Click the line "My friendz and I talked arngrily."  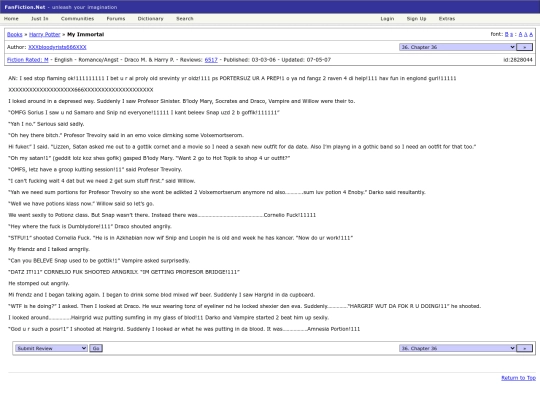point(49,249)
